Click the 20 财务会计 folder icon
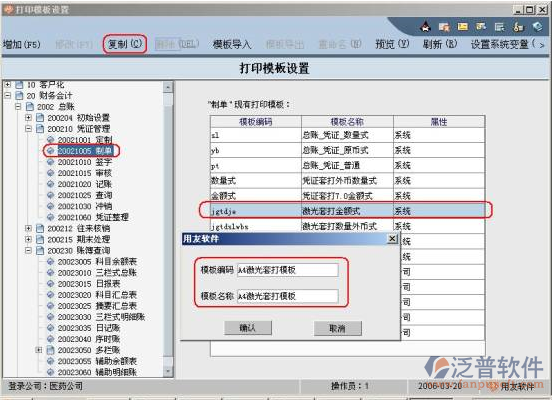 click(x=19, y=95)
